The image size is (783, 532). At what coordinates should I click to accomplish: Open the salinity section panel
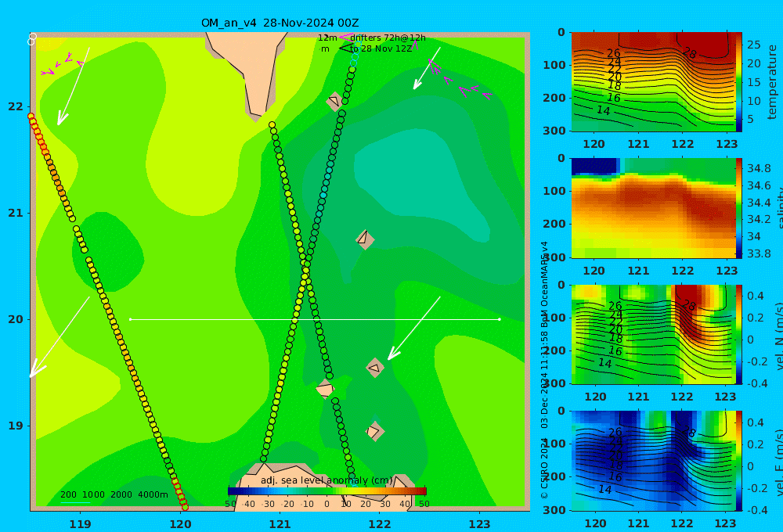(653, 208)
